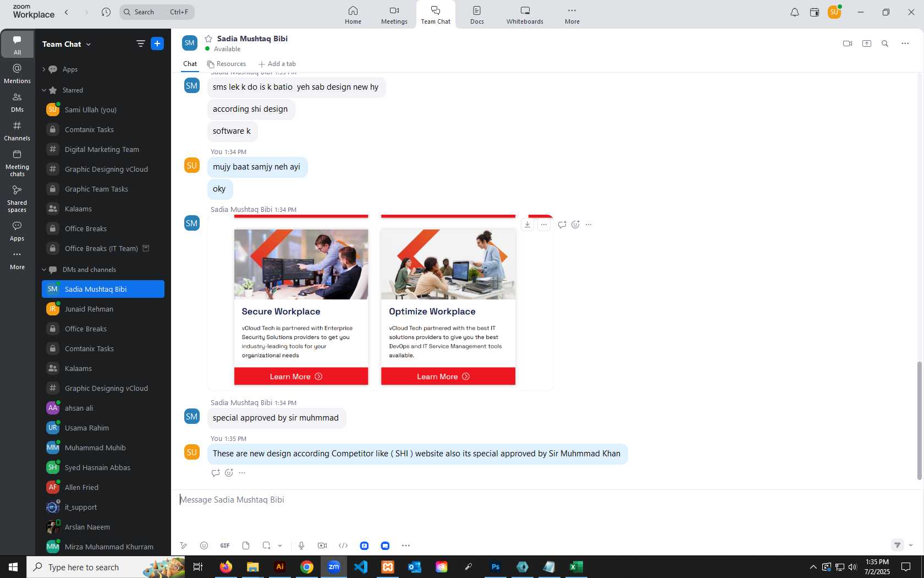Open Apps in the left rail

click(x=17, y=231)
